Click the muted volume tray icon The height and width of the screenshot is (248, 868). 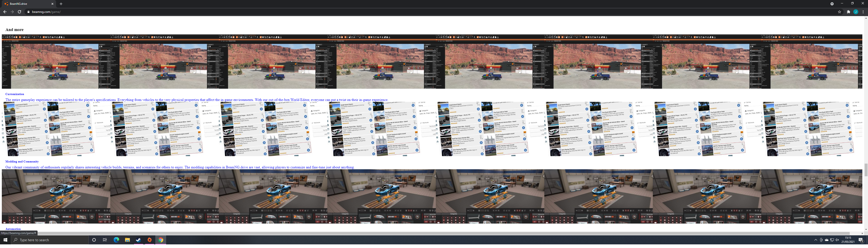pos(837,240)
